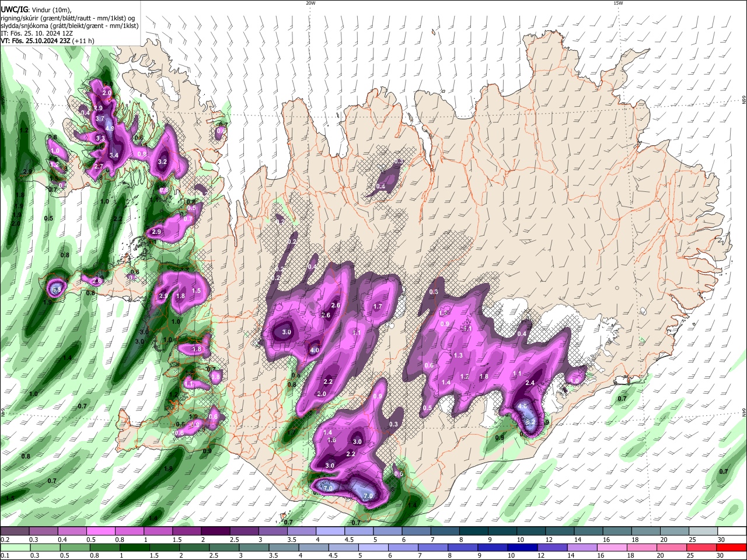Select the lower-row pink swatch between 16 and 18
The height and width of the screenshot is (560, 747).
612,547
